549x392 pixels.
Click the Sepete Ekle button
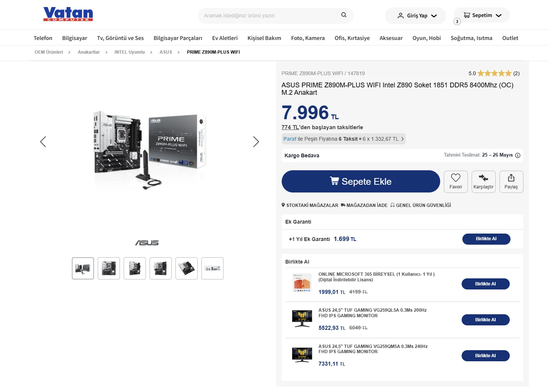pos(361,181)
